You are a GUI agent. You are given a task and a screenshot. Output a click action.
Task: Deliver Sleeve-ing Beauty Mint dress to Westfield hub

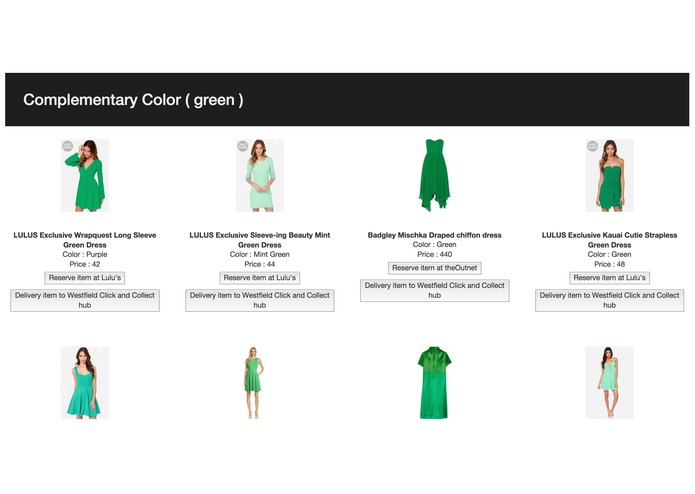point(260,300)
